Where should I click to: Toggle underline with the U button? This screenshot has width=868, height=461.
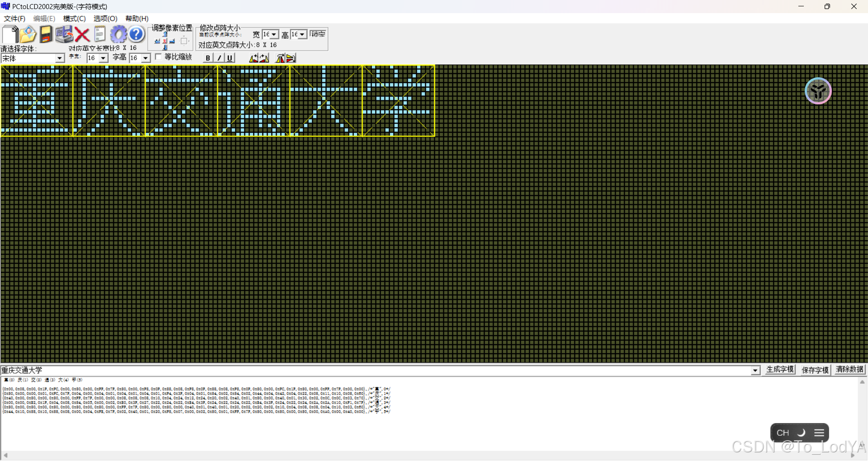[230, 58]
